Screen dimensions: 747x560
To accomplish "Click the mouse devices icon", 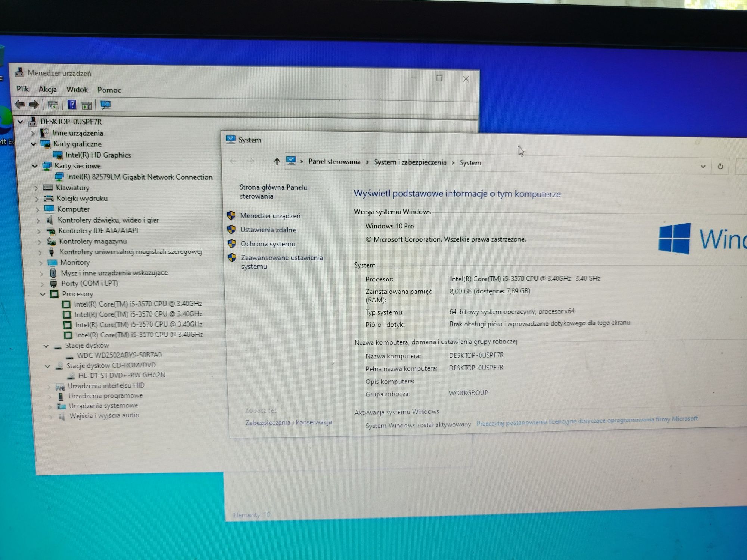I will point(53,273).
